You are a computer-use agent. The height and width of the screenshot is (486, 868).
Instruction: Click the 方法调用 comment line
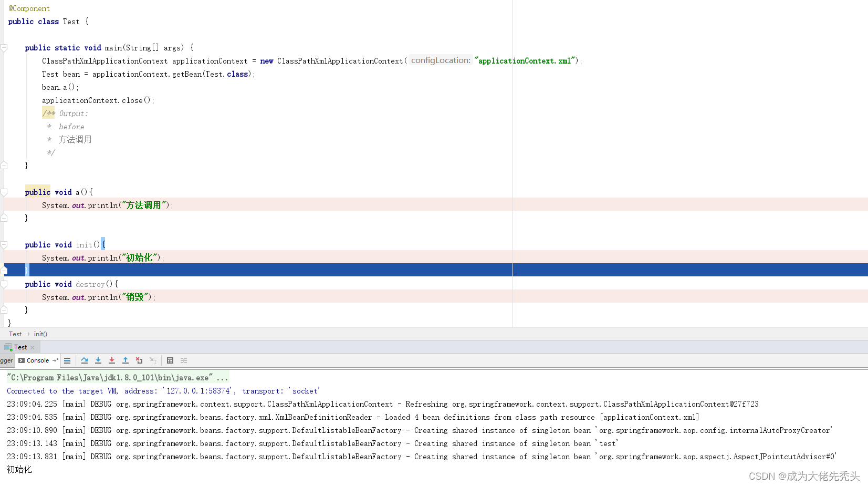69,140
